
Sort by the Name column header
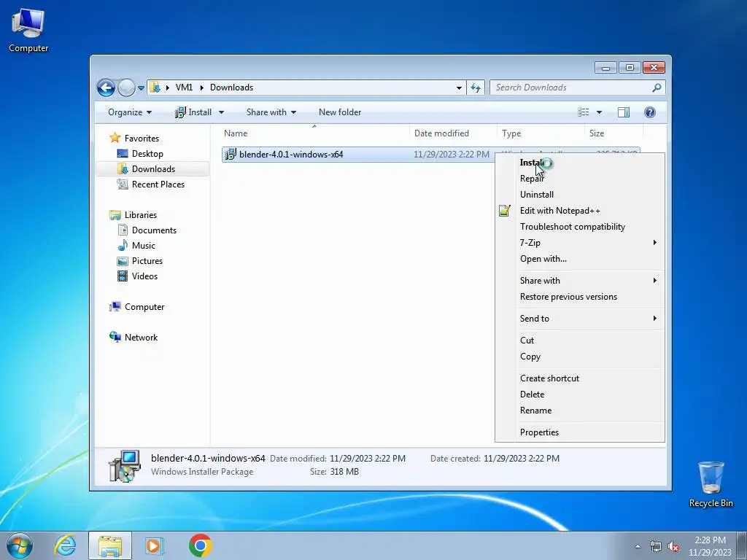314,133
